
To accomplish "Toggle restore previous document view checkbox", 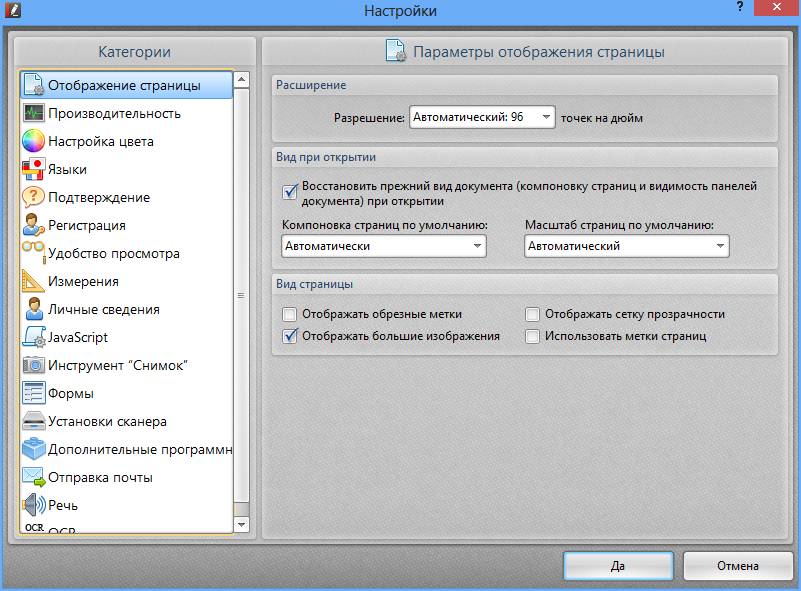I will [290, 192].
